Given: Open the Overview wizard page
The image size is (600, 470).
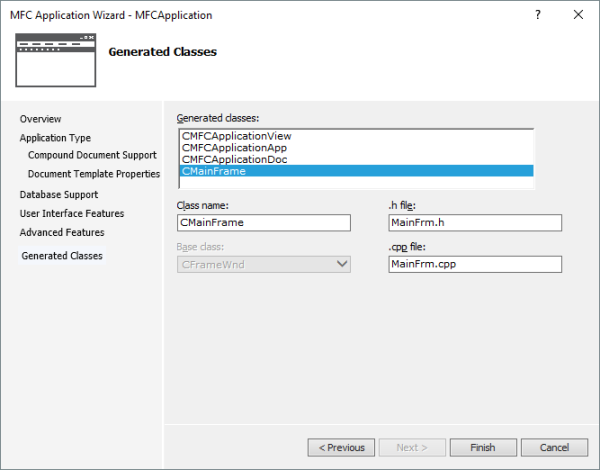Looking at the screenshot, I should tap(40, 119).
